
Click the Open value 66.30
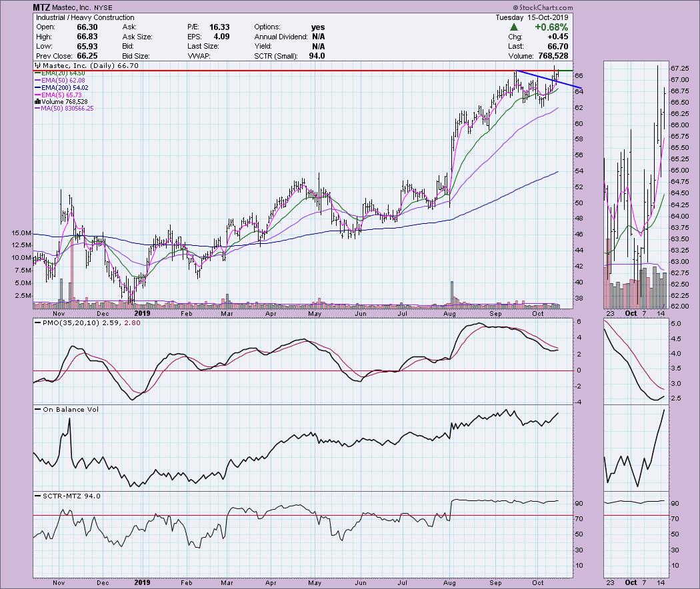click(87, 27)
